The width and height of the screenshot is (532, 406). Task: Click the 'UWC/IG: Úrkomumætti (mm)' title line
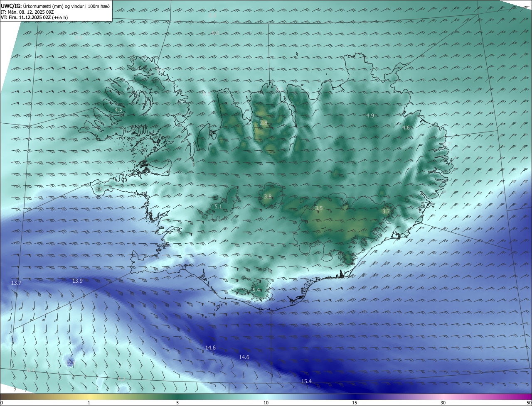pos(55,5)
